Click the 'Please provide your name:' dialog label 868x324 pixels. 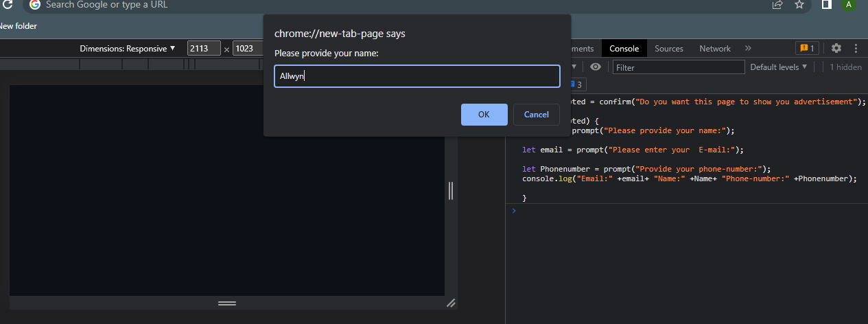327,54
